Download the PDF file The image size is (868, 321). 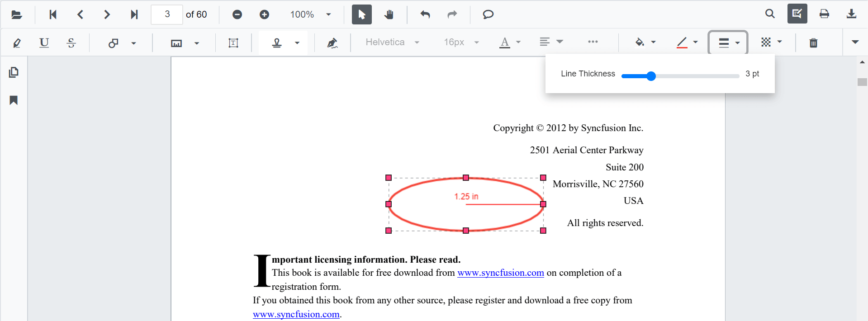[851, 14]
